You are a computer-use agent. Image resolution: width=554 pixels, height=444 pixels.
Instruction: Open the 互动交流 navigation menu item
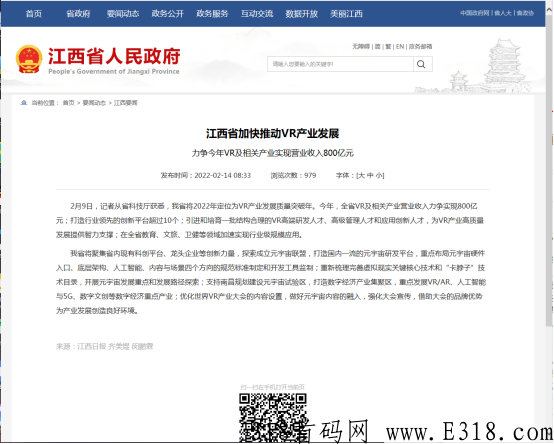click(x=257, y=13)
